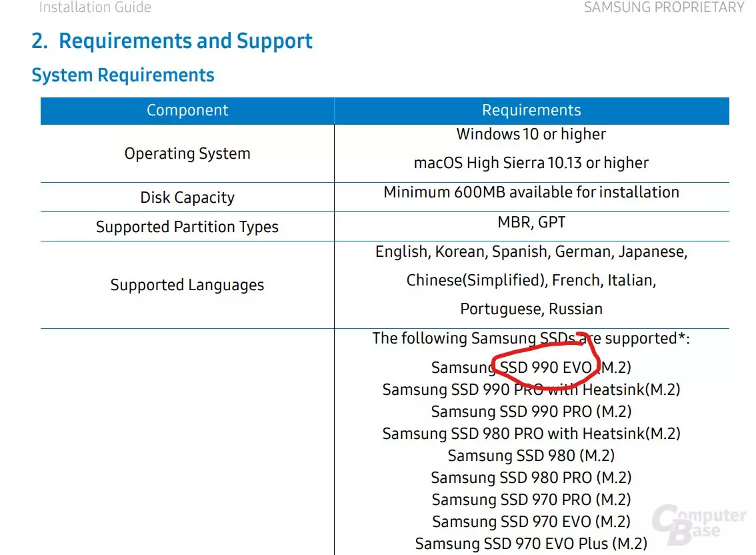Select the "Samsung SSD 980 (M.2)" entry

tap(531, 456)
